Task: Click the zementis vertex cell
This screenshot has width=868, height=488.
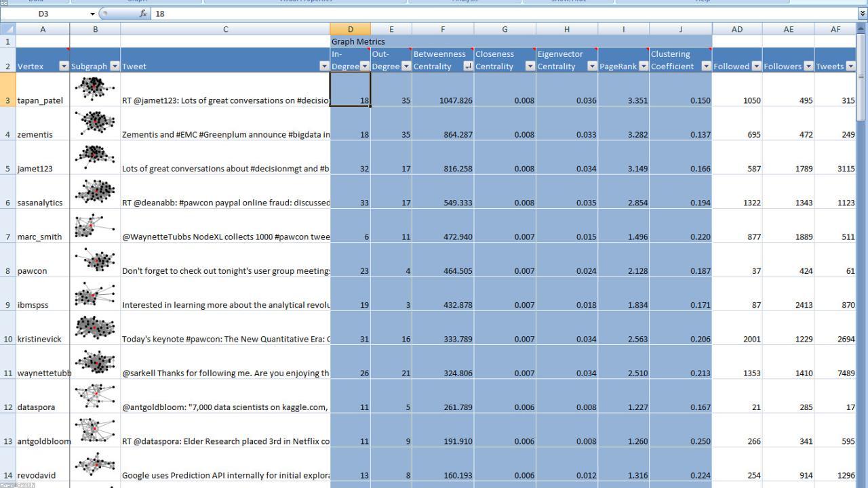Action: click(43, 123)
